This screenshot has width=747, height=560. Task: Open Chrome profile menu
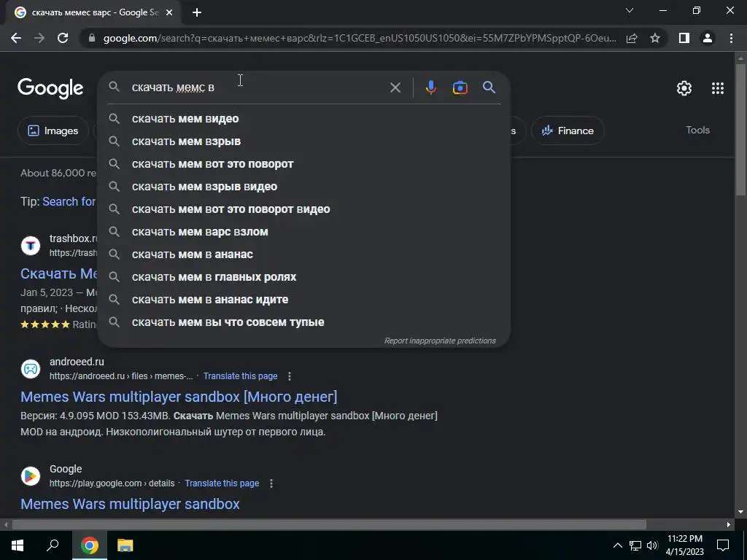[708, 38]
